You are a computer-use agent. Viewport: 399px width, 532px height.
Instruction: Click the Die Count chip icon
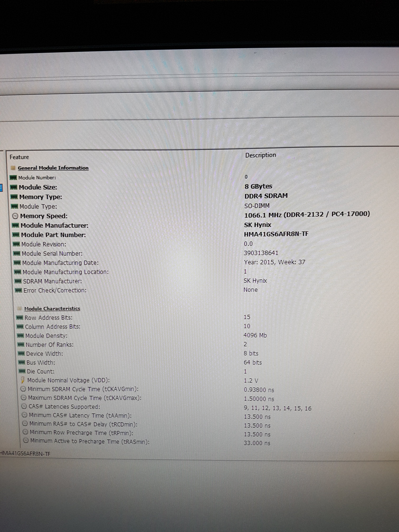[22, 371]
